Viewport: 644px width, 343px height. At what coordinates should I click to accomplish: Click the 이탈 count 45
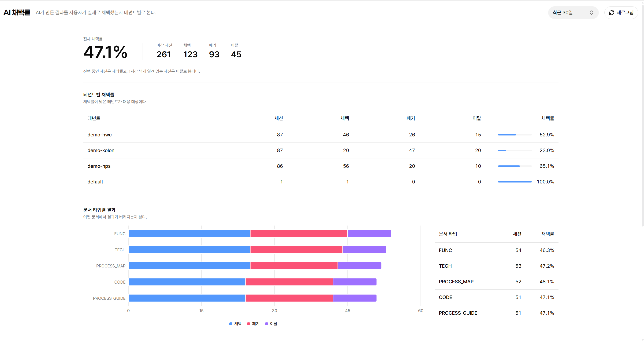pos(236,55)
